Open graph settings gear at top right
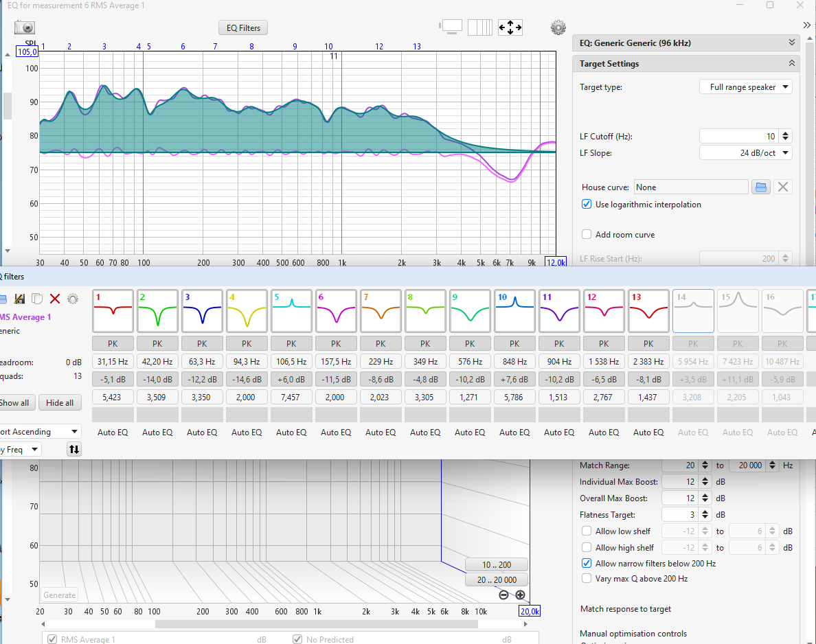The height and width of the screenshot is (644, 816). coord(558,27)
